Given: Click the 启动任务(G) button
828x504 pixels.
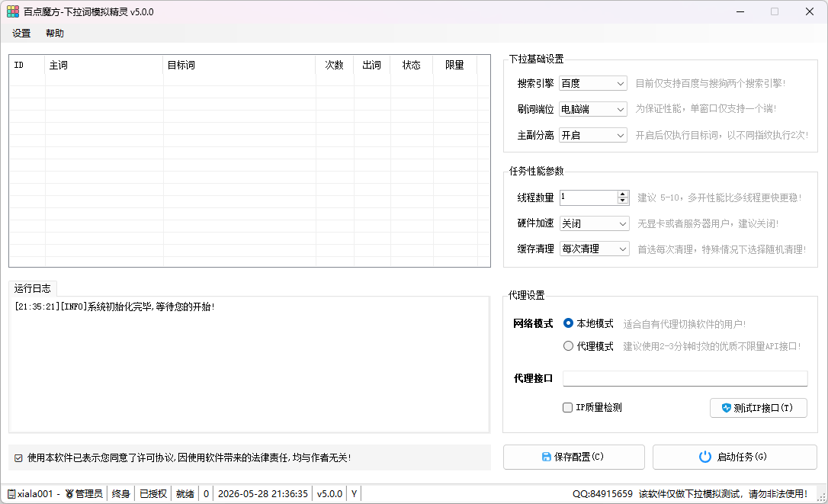Looking at the screenshot, I should pos(734,457).
